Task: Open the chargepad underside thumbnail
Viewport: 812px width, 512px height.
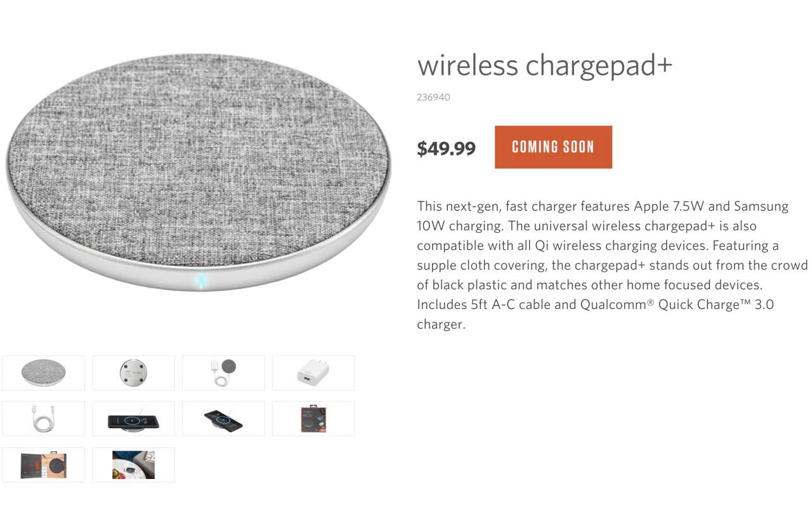Action: click(x=133, y=372)
